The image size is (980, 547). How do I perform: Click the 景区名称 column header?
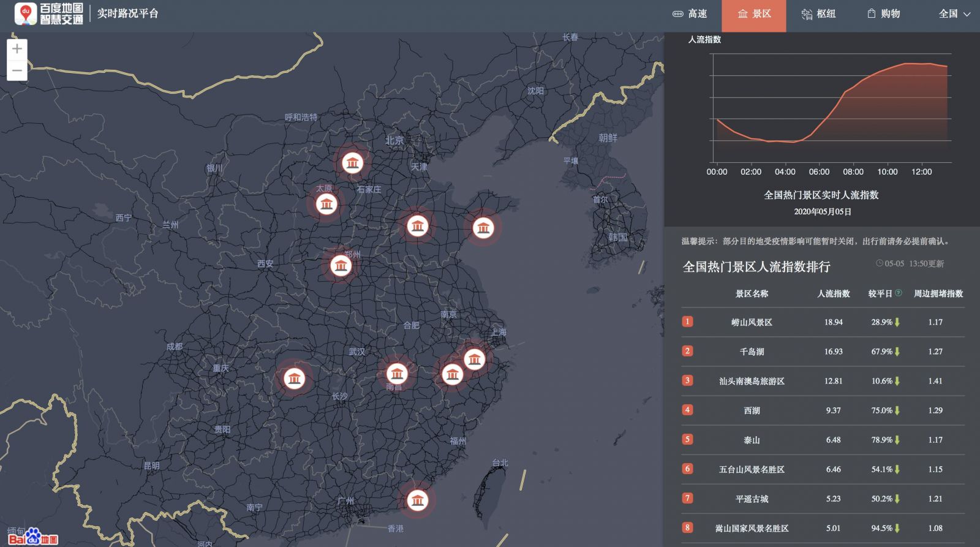point(752,293)
